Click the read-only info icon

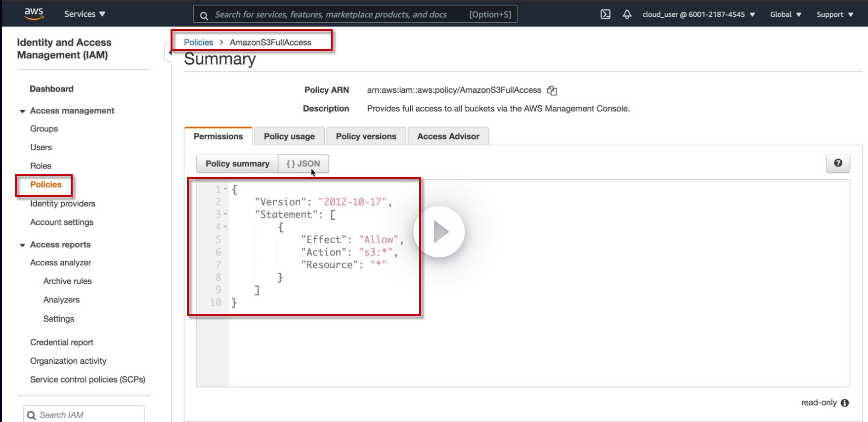(x=845, y=403)
